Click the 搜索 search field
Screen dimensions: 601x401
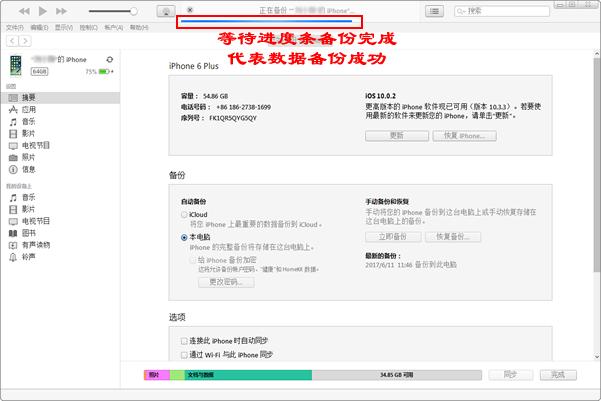[x=502, y=11]
